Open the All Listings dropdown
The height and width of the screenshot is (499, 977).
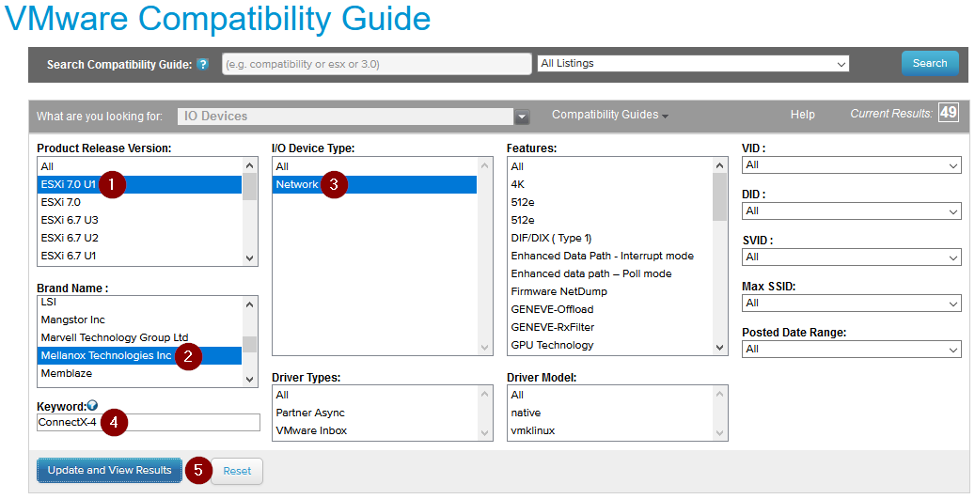(x=693, y=64)
